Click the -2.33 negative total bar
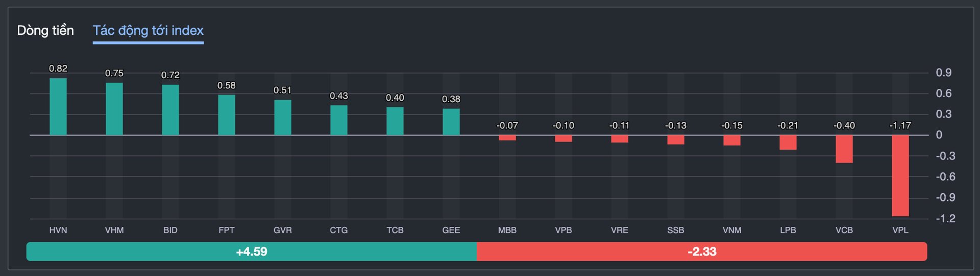The height and width of the screenshot is (276, 980). (702, 251)
